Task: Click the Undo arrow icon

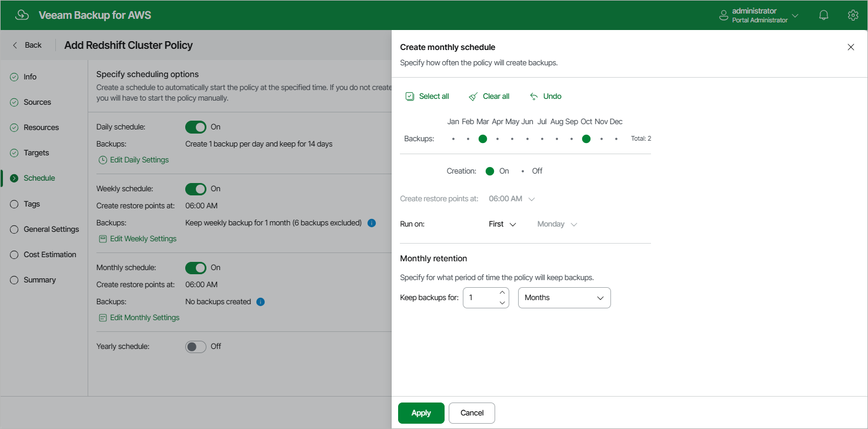Action: click(534, 97)
